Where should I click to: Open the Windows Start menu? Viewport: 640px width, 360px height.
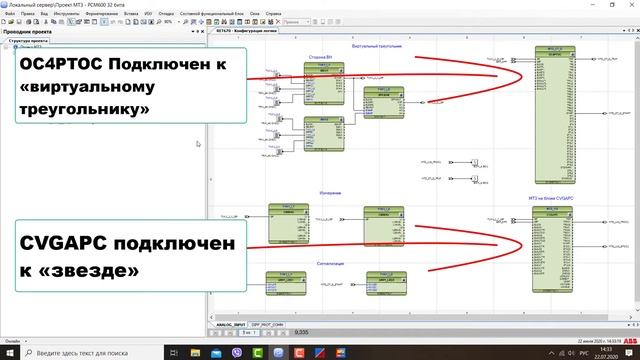[10, 353]
